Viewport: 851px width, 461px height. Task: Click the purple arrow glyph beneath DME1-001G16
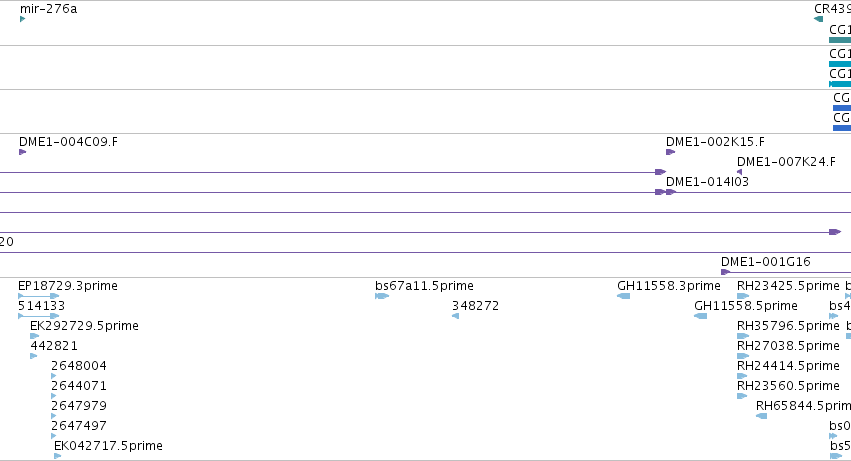click(726, 272)
